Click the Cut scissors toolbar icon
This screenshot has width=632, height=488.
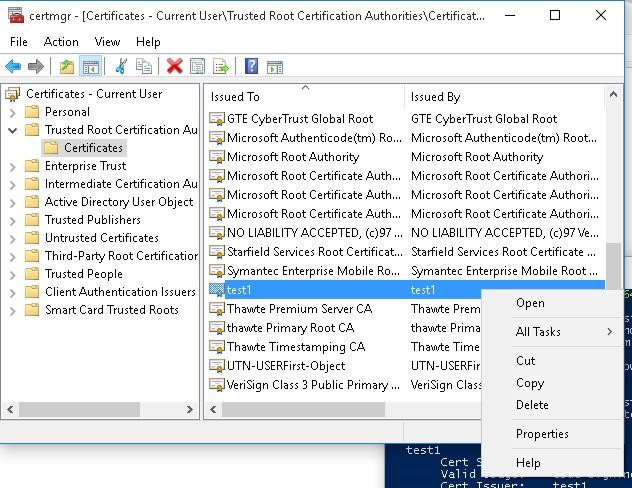point(121,67)
